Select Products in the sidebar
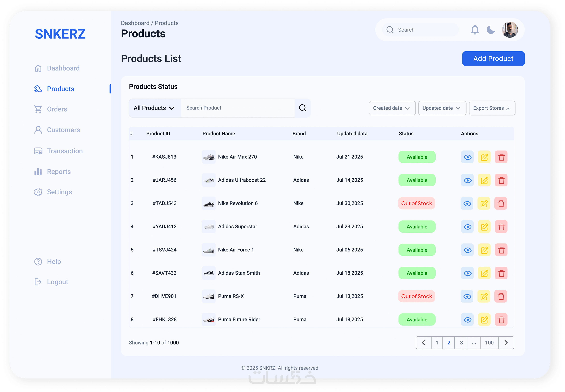 pos(54,89)
